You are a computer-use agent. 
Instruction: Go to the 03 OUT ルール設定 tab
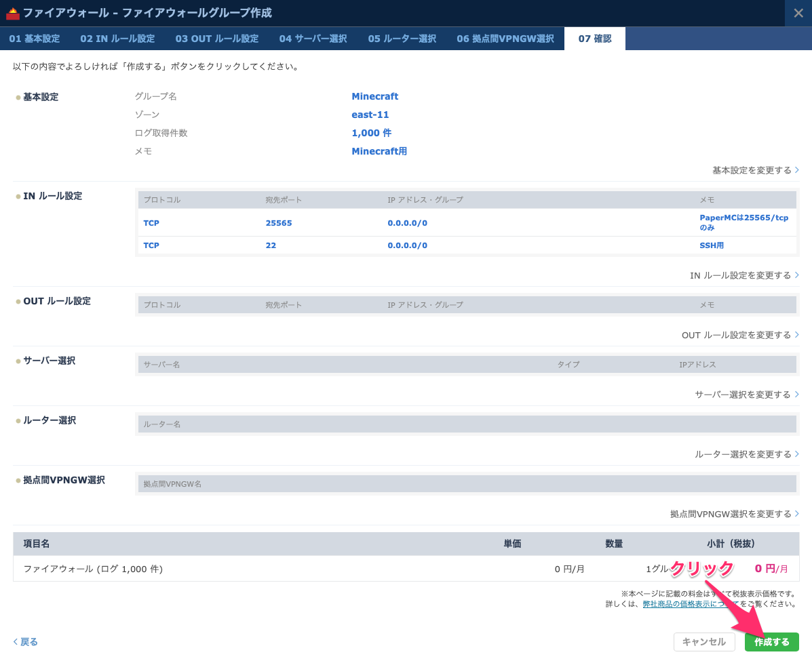pyautogui.click(x=216, y=39)
